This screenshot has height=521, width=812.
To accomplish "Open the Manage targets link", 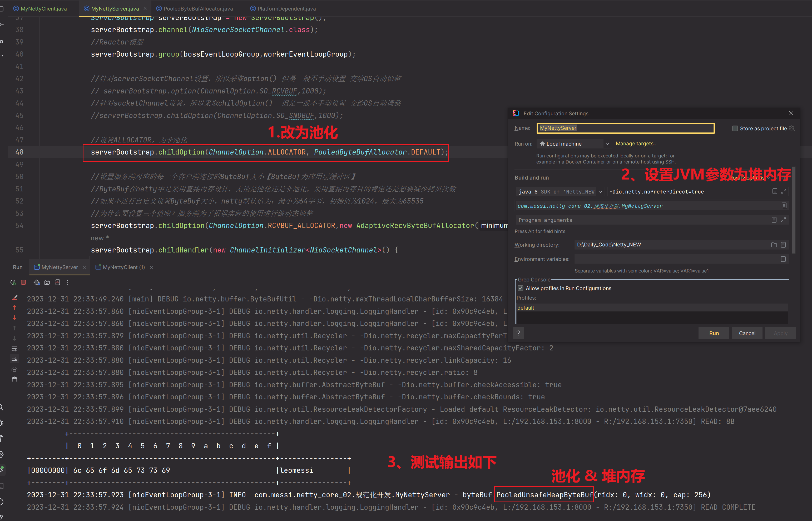I will [x=636, y=144].
